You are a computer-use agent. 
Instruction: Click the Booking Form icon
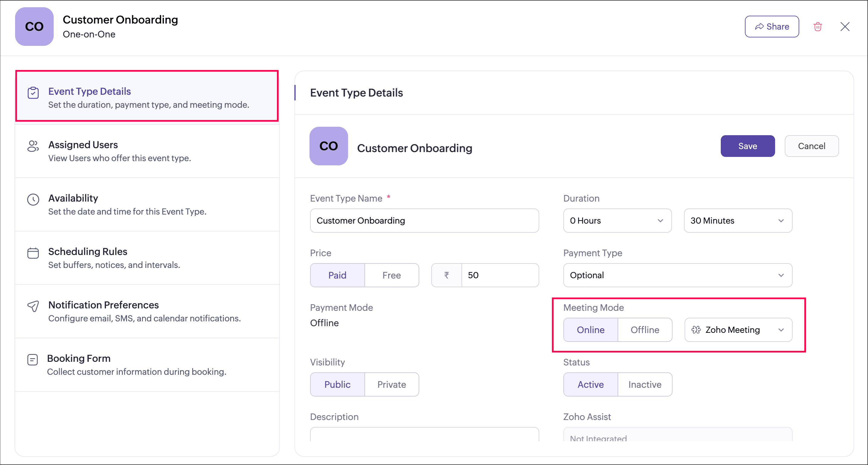(32, 359)
